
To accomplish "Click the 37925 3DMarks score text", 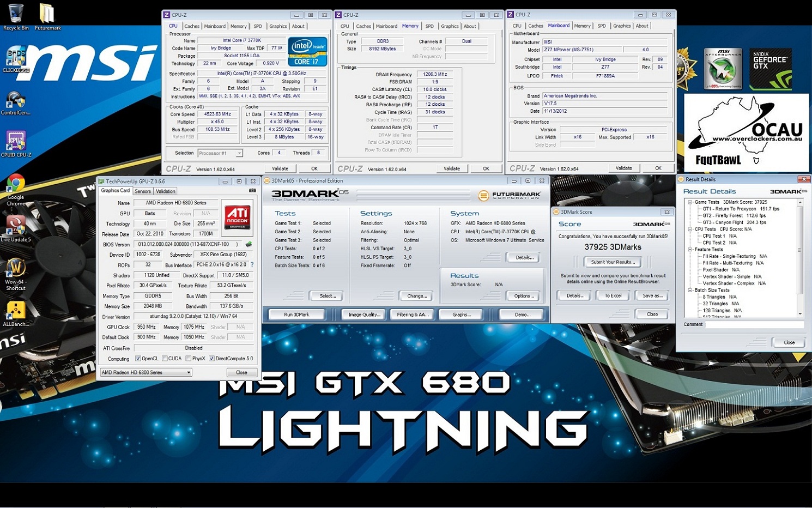I will coord(613,247).
